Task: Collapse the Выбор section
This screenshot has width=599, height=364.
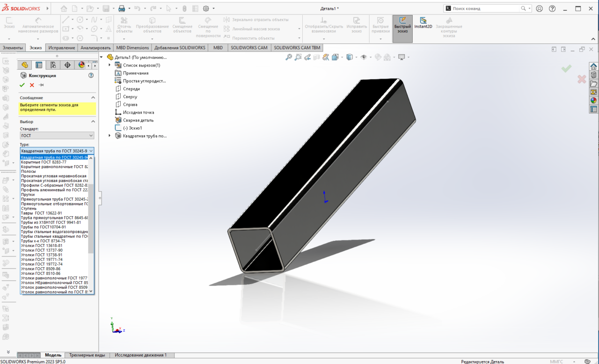Action: (93, 121)
